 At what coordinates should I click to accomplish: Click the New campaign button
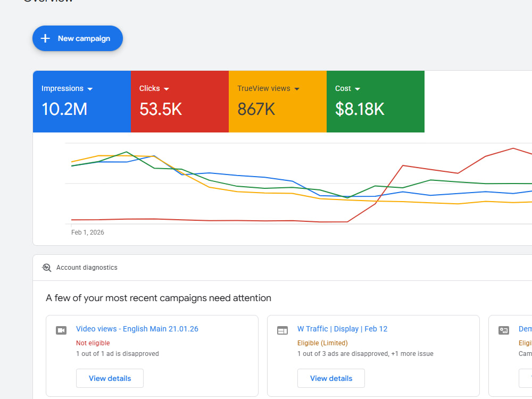point(77,38)
